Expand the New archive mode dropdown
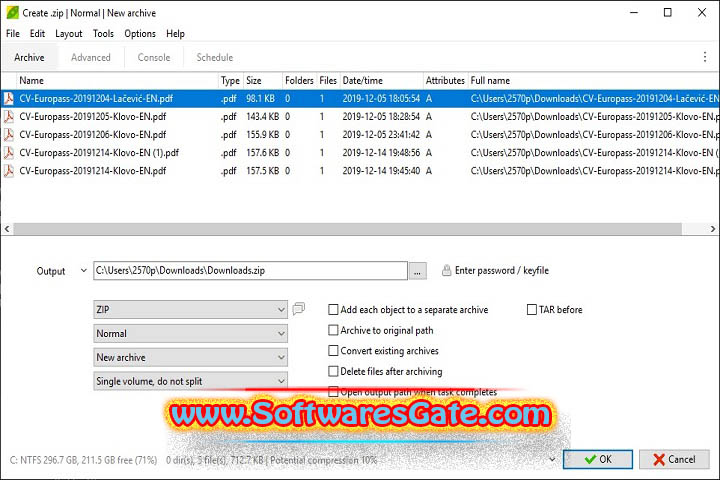This screenshot has height=480, width=720. pos(190,357)
